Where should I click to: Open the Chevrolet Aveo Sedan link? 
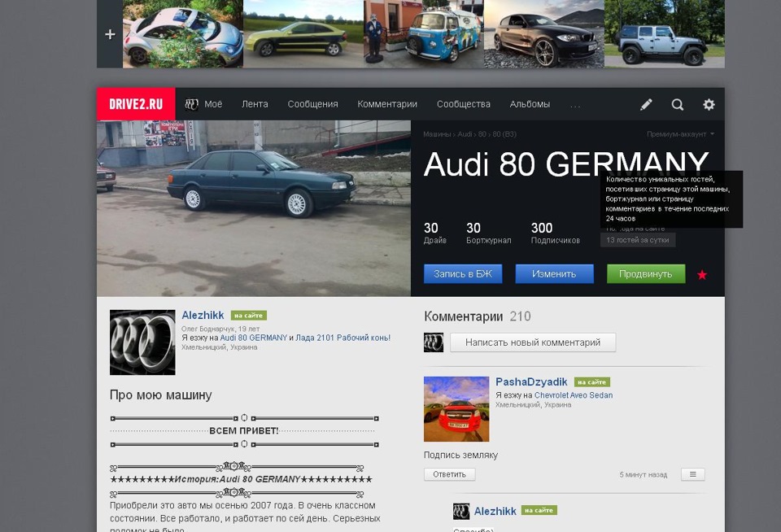(x=574, y=395)
